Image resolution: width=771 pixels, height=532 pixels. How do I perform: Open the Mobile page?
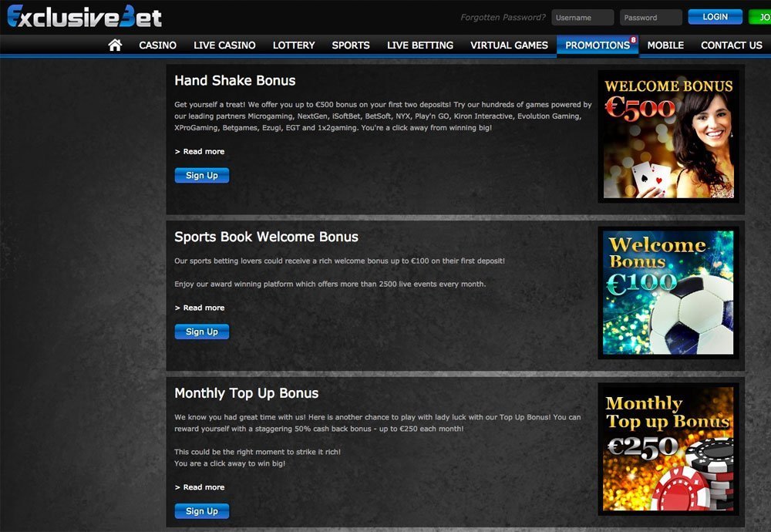coord(665,45)
